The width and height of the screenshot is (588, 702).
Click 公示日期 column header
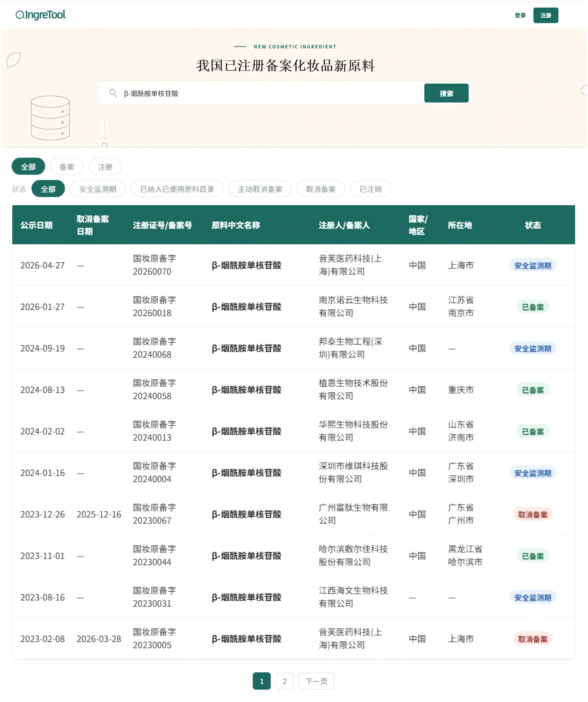coord(37,225)
